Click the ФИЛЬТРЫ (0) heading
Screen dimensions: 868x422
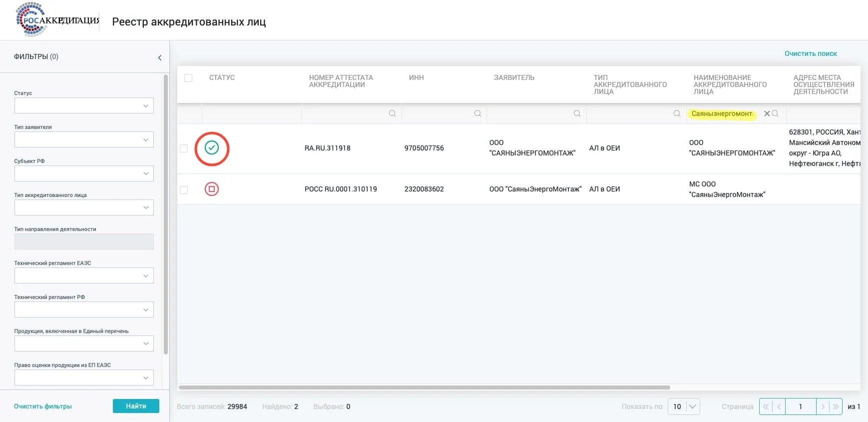[36, 56]
